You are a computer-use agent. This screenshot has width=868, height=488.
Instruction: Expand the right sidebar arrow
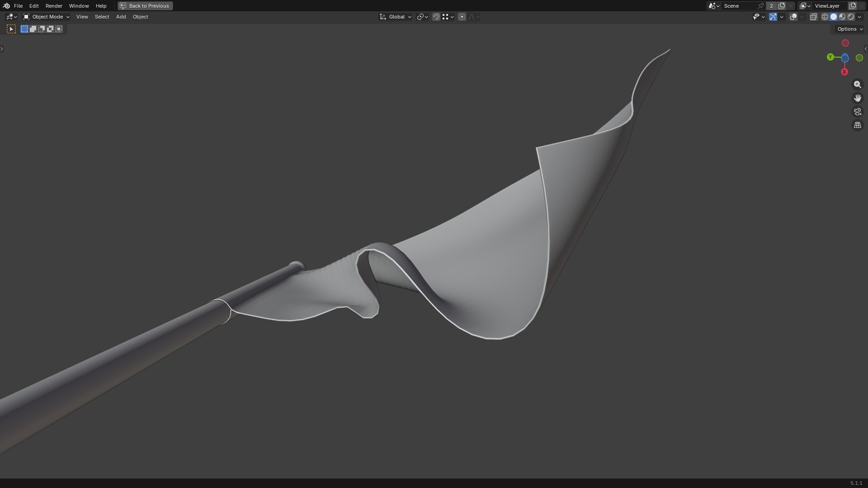(x=865, y=49)
